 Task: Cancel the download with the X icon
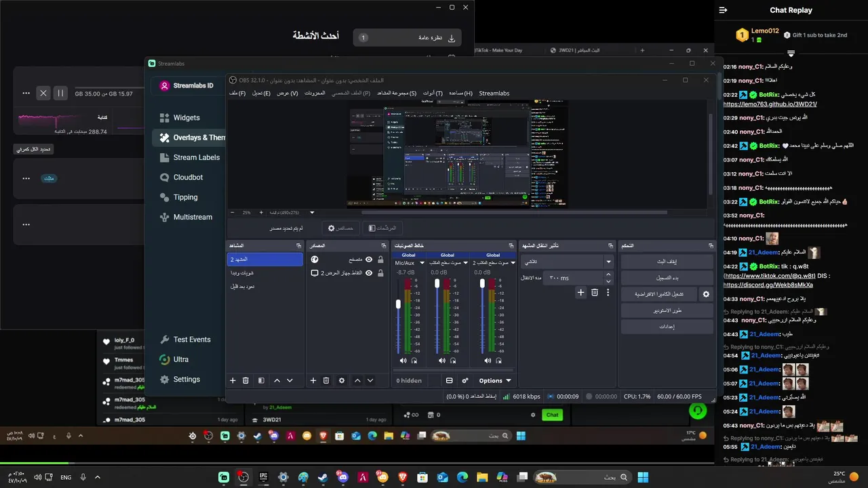click(x=43, y=94)
